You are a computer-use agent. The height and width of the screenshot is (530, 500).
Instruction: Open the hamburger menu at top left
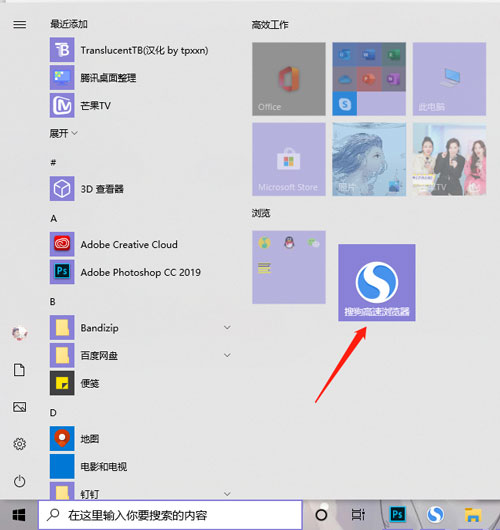click(20, 24)
